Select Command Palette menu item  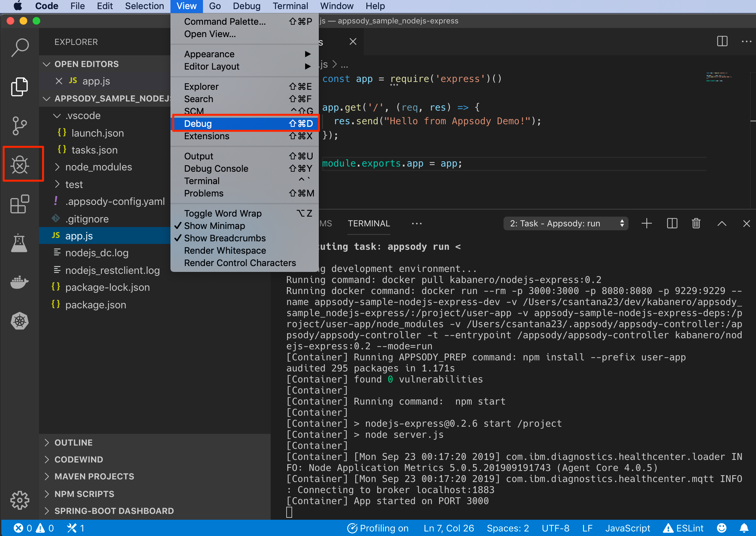click(244, 21)
